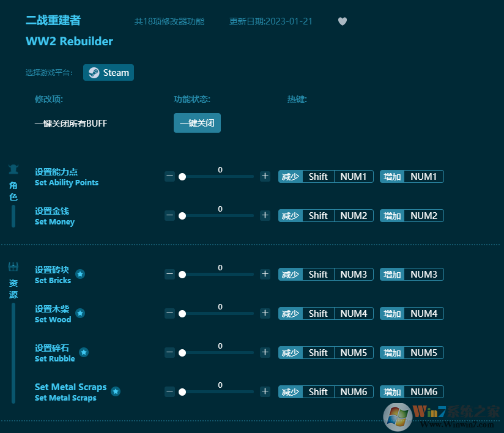Click the minus button for Set Money

pyautogui.click(x=169, y=215)
